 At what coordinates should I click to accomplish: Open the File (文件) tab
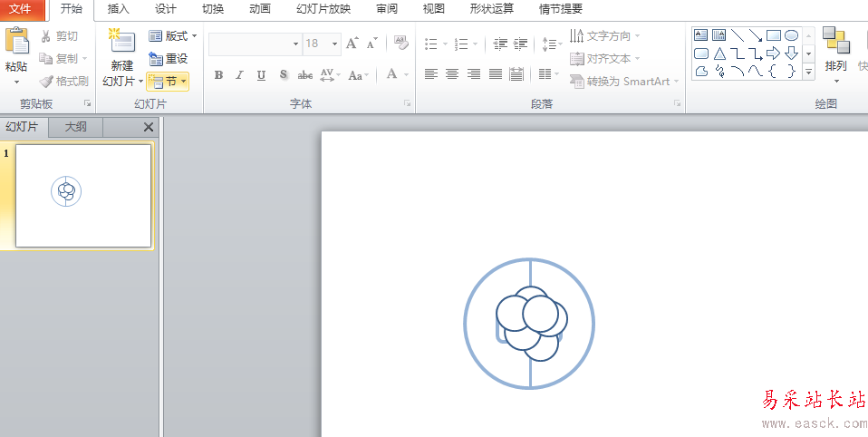point(21,9)
